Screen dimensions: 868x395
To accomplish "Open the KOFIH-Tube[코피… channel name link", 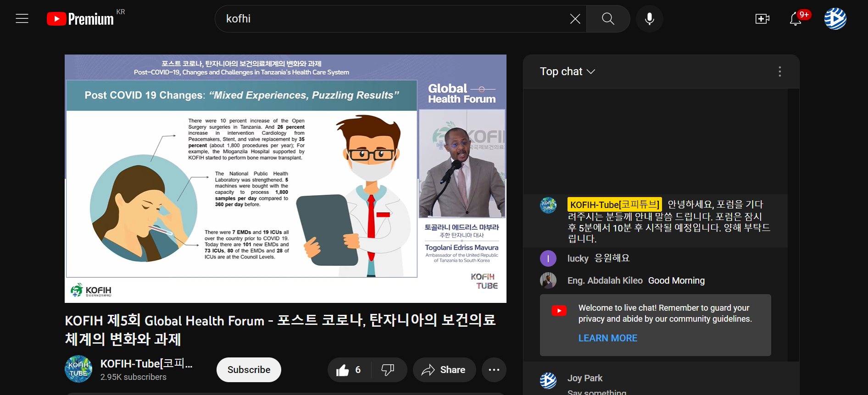I will tap(146, 363).
